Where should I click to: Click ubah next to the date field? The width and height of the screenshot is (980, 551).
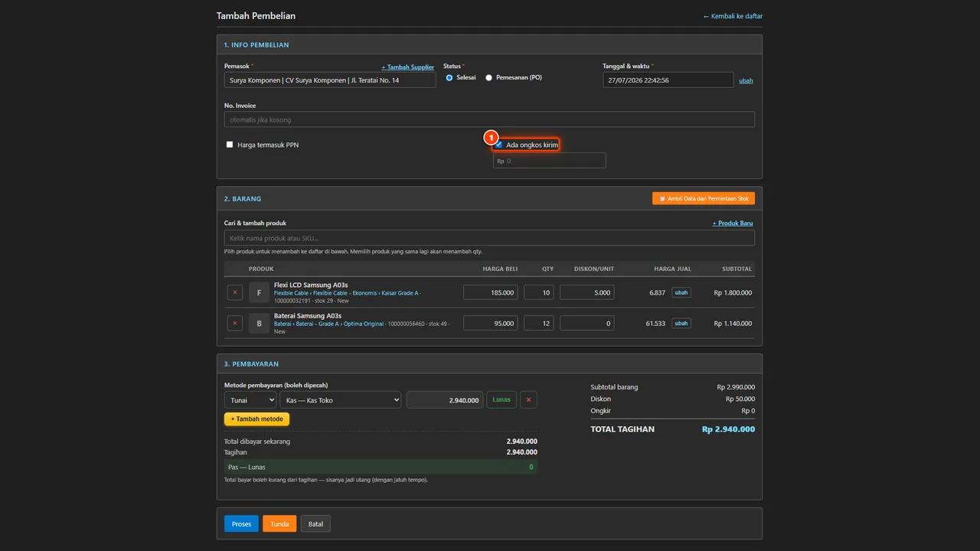coord(746,80)
